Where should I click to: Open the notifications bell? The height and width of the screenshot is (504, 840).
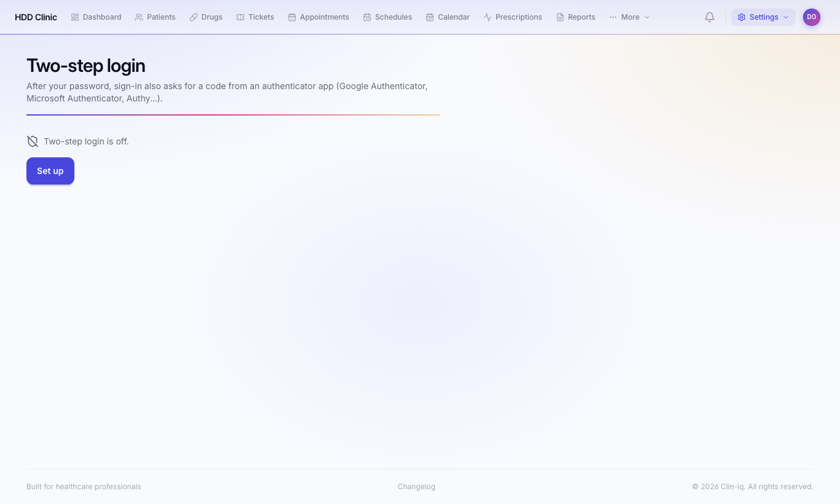click(x=710, y=17)
